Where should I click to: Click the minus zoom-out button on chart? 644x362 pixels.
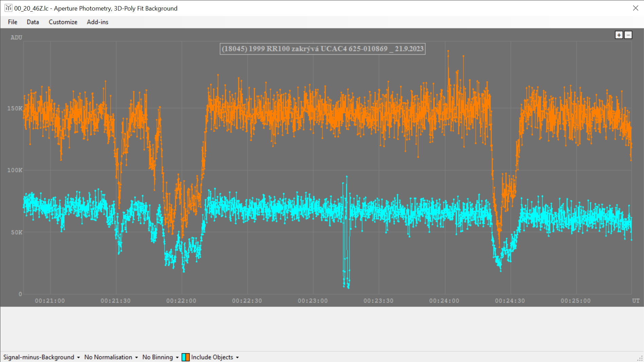[628, 35]
